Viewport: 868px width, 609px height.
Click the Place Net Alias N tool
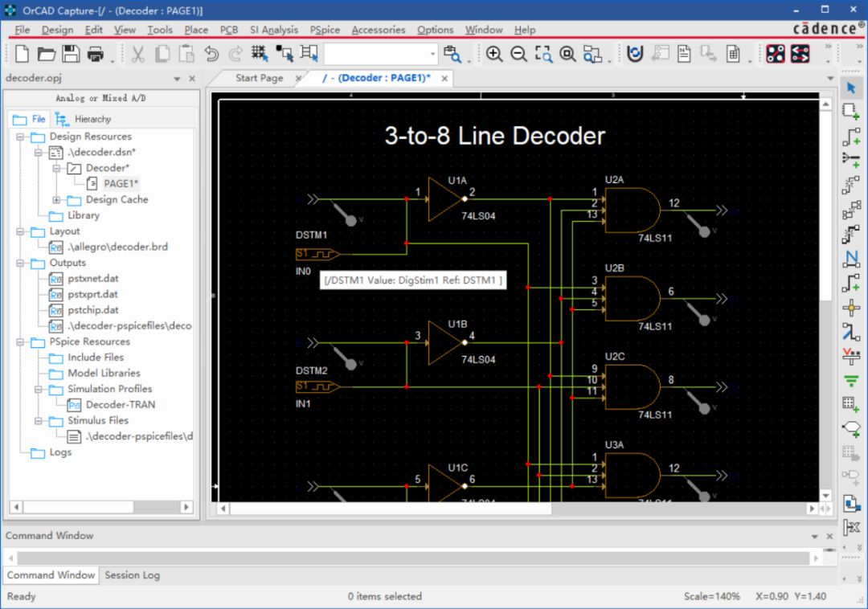[x=851, y=259]
